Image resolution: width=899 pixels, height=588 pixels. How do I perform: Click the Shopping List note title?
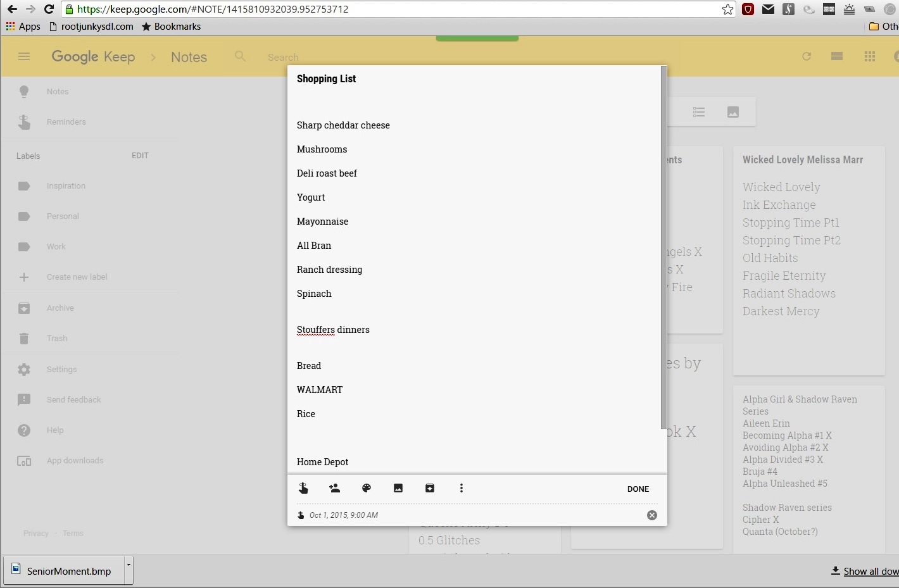coord(327,79)
